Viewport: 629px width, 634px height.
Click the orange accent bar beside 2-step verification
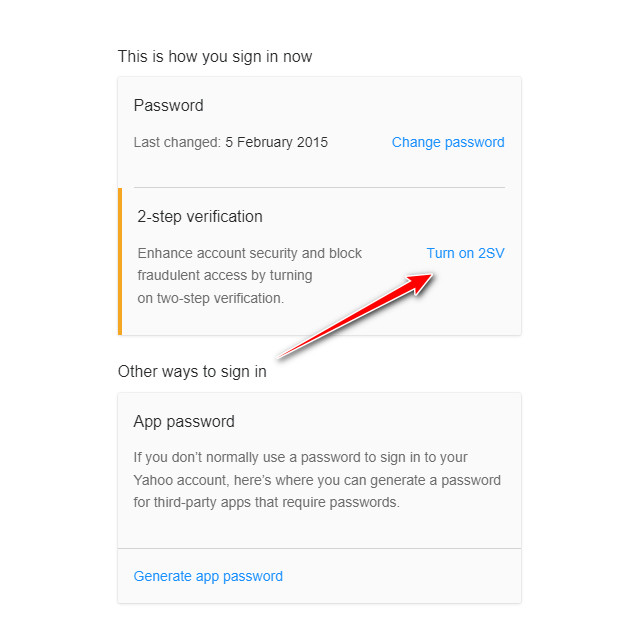(x=120, y=261)
